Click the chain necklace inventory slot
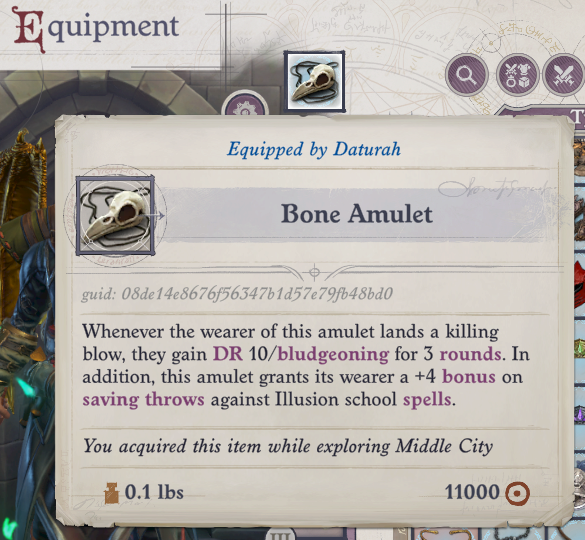Image resolution: width=585 pixels, height=540 pixels. coord(513,534)
